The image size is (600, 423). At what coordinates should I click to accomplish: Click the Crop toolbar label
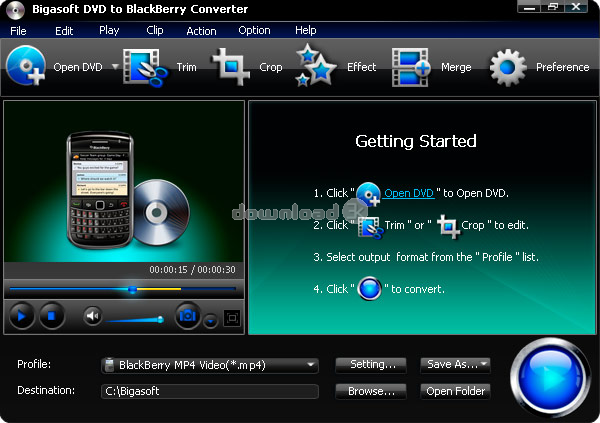pos(271,67)
